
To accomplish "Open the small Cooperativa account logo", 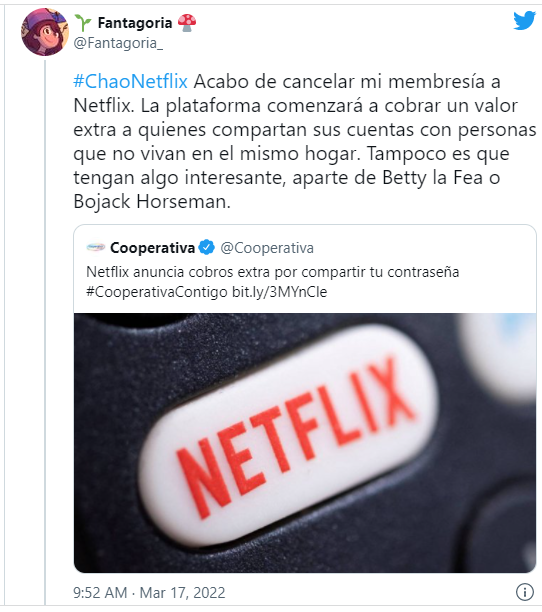I will coord(96,247).
